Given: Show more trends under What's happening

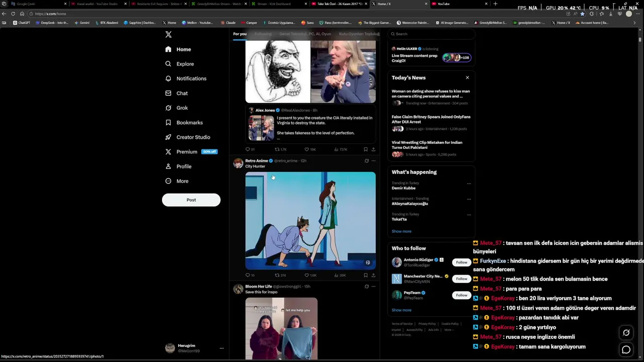Looking at the screenshot, I should 401,231.
